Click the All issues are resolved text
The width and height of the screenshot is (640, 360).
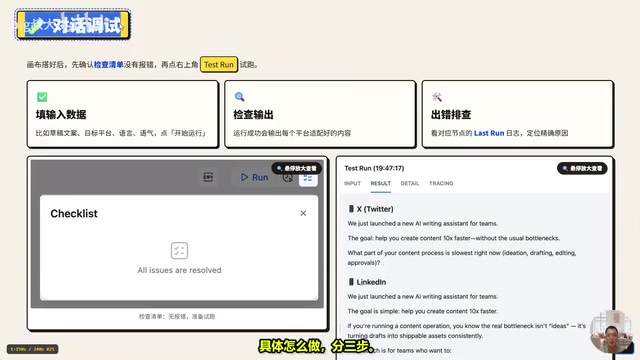(179, 270)
